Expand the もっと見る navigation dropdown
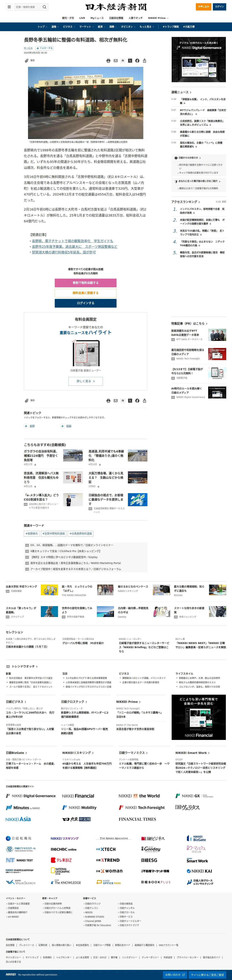The height and width of the screenshot is (980, 232). (x=147, y=27)
